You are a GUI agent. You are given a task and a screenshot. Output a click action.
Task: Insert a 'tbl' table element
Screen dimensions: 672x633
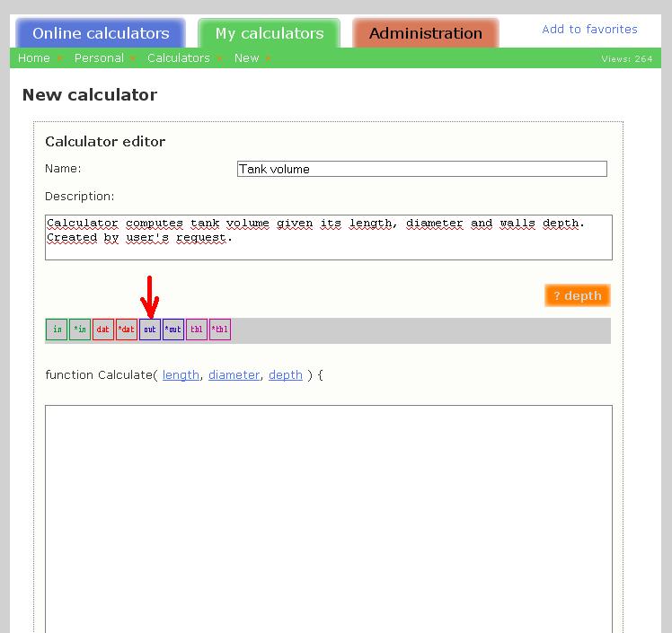(197, 330)
